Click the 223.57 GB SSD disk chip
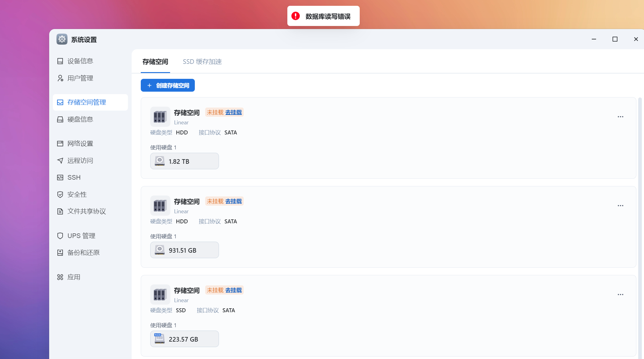This screenshot has height=359, width=644. coord(184,339)
